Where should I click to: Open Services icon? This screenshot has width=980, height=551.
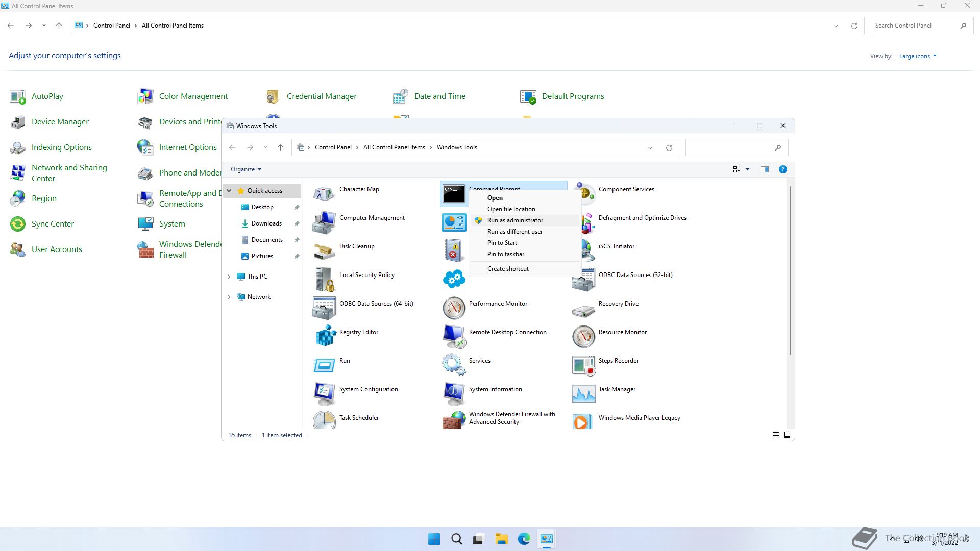click(x=454, y=365)
